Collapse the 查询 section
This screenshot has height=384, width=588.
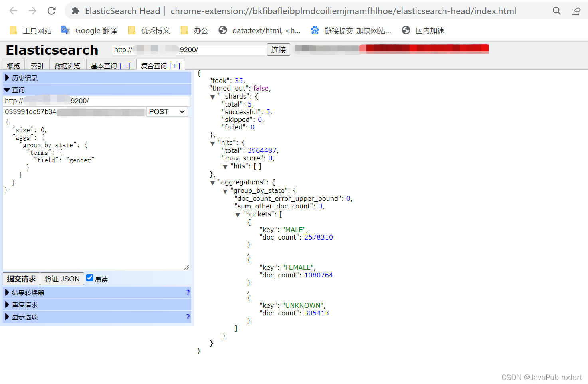click(x=97, y=90)
